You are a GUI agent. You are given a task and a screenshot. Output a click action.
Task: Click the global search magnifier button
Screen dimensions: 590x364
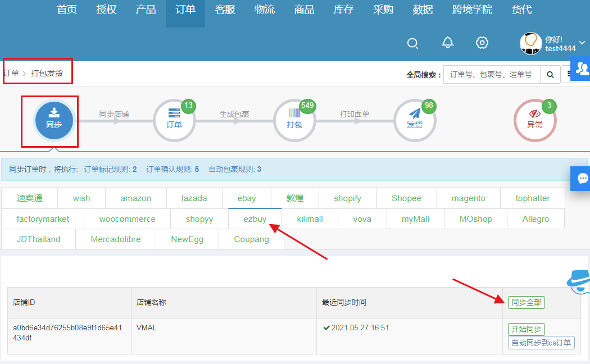point(550,74)
